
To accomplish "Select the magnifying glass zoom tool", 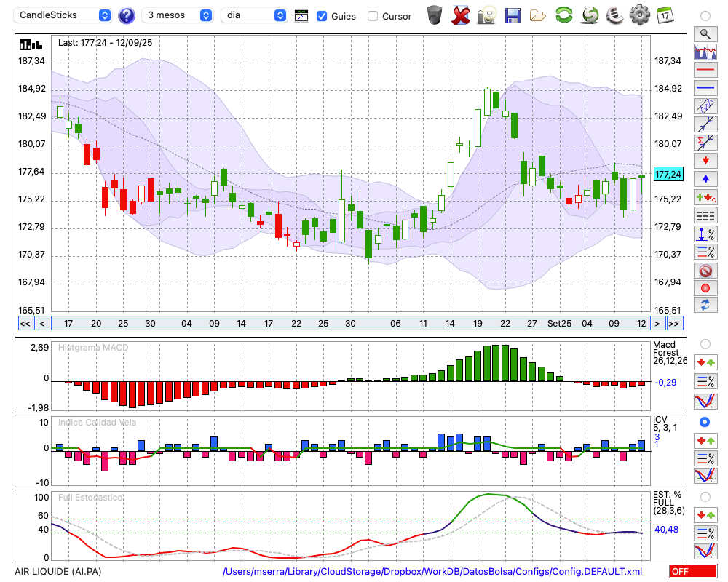I will coord(705,34).
